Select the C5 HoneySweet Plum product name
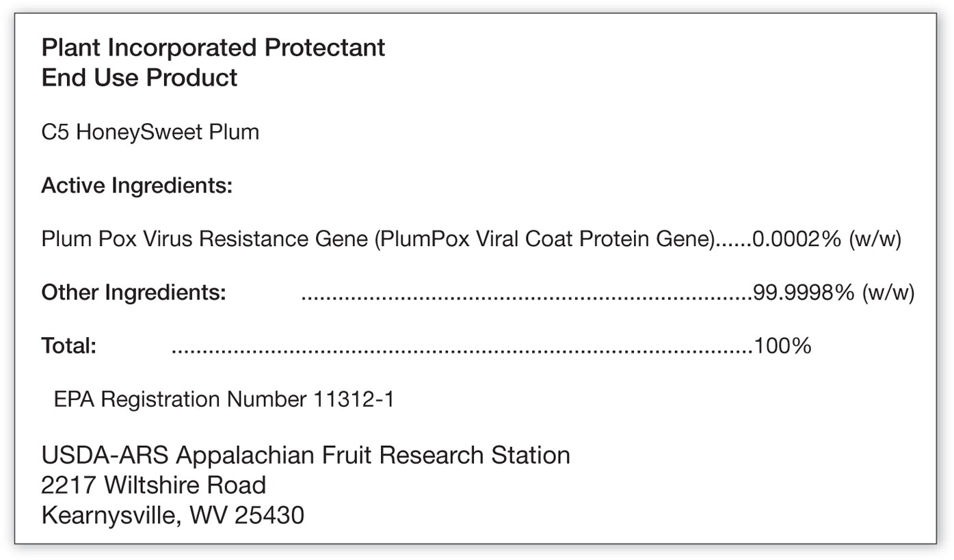The width and height of the screenshot is (954, 560). (x=150, y=132)
